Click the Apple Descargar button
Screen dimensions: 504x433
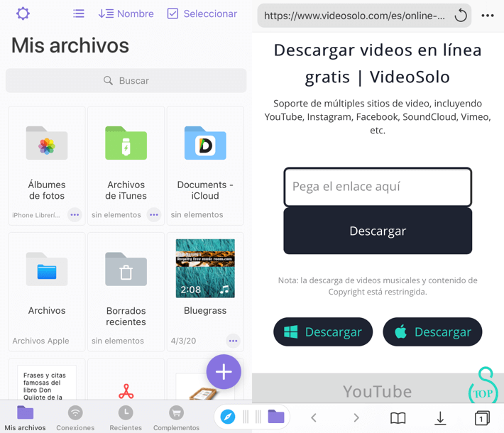click(x=432, y=331)
